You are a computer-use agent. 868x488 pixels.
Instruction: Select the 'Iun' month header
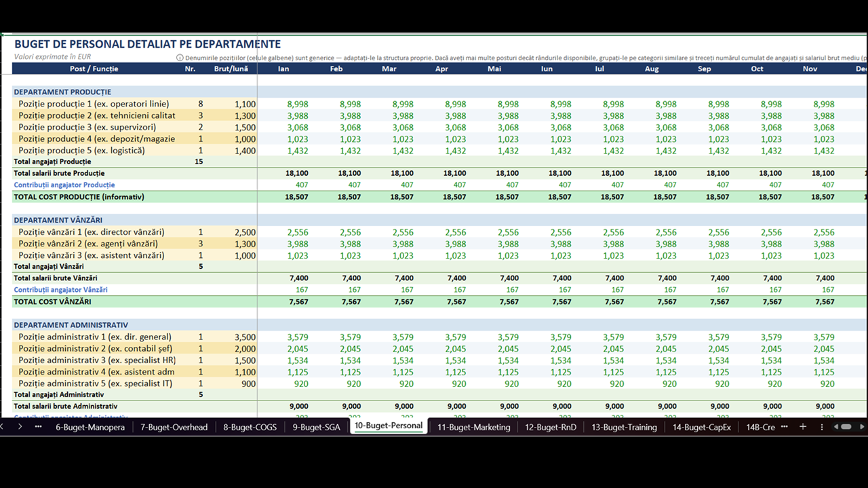547,69
